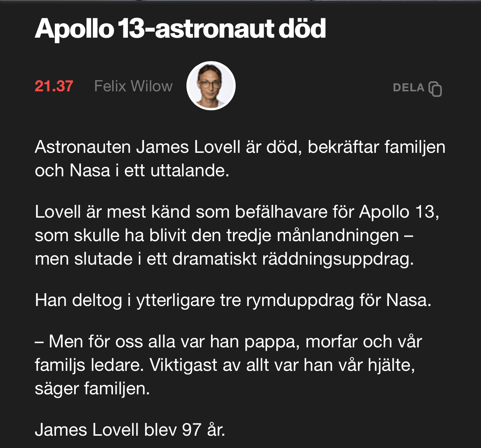Click Felix Wilow's round profile photo
The width and height of the screenshot is (481, 448).
click(211, 86)
